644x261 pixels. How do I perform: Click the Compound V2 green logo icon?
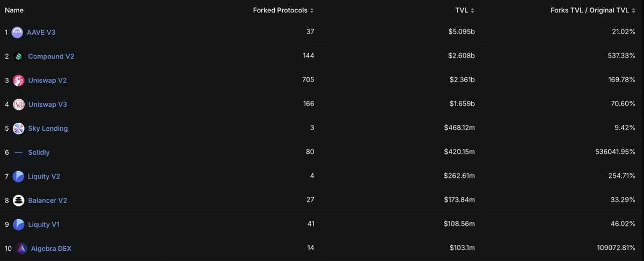coord(19,56)
